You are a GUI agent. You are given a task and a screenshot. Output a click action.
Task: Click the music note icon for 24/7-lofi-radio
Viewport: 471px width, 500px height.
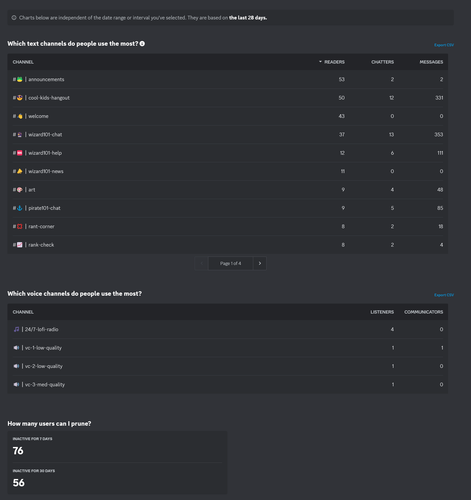16,329
